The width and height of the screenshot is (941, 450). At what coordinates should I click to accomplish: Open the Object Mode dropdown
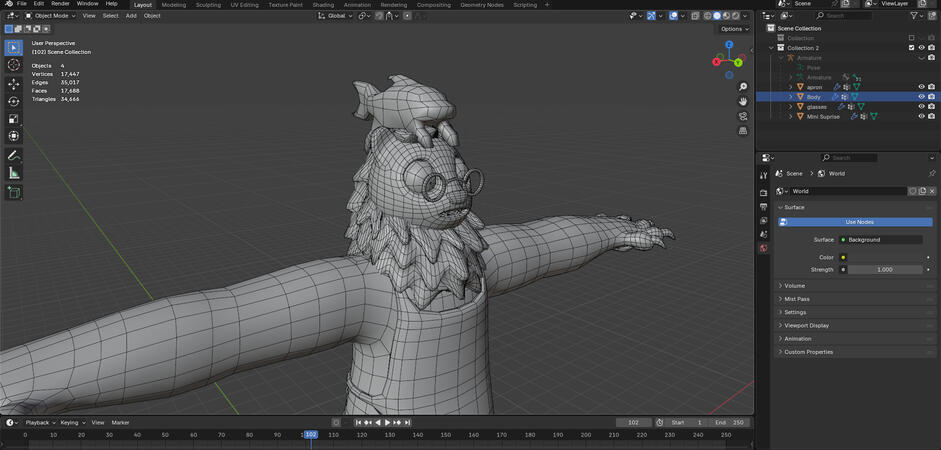pos(51,16)
